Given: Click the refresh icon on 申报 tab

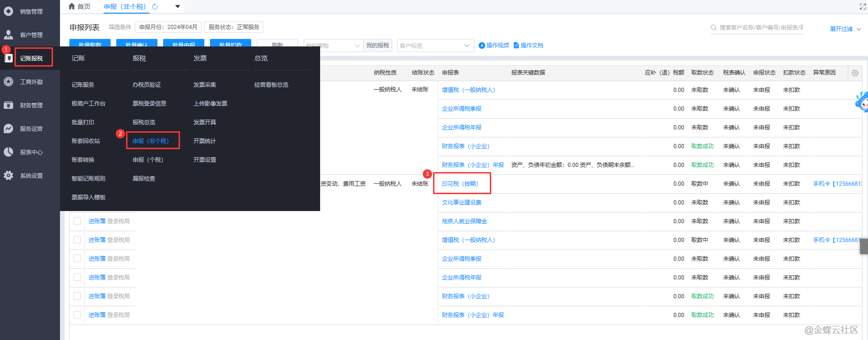Looking at the screenshot, I should click(155, 7).
